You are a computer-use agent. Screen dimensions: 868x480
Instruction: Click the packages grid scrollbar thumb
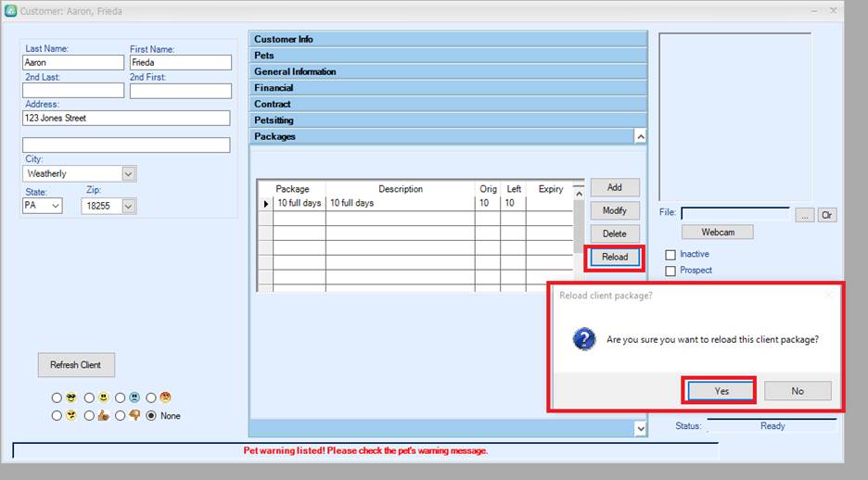pyautogui.click(x=579, y=227)
